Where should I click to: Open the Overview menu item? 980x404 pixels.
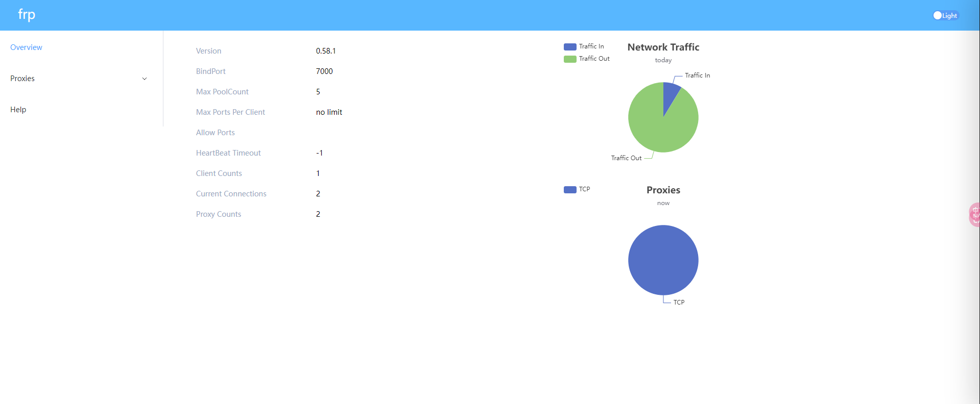pyautogui.click(x=26, y=47)
